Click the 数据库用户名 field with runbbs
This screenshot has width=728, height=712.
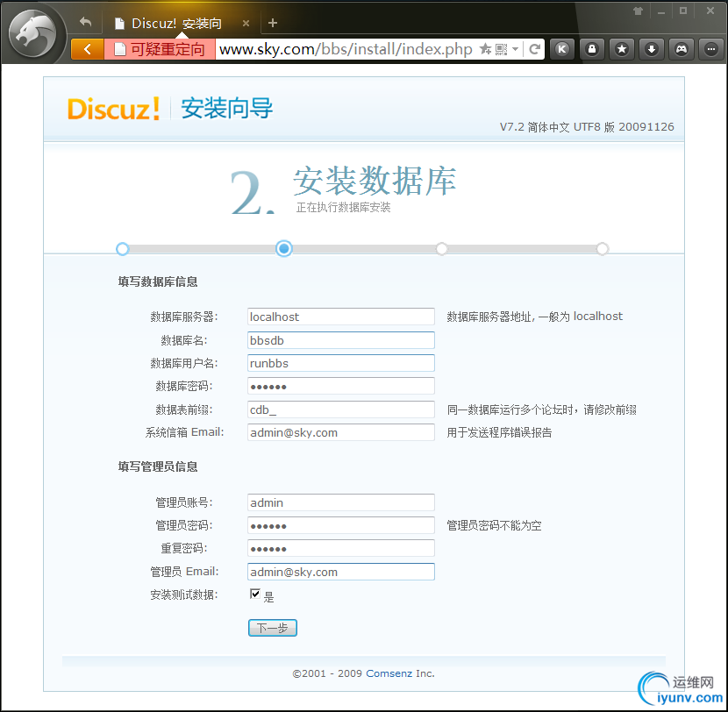click(x=341, y=363)
